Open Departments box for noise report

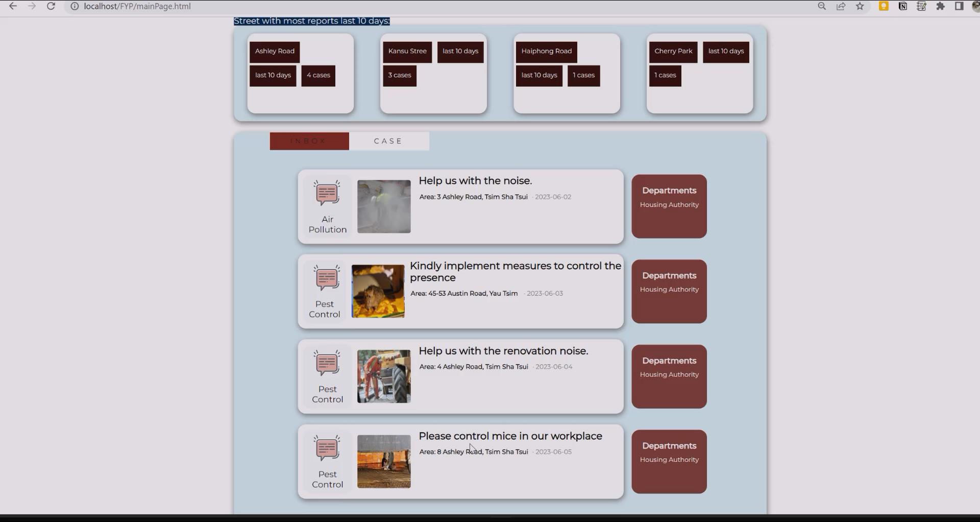[669, 206]
